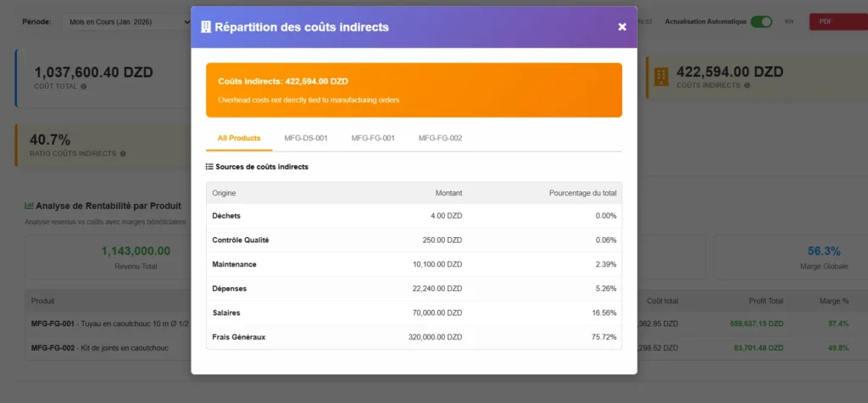Viewport: 868px width, 403px height.
Task: Click the info icon next to COÛT TOTAL
Action: (x=84, y=86)
